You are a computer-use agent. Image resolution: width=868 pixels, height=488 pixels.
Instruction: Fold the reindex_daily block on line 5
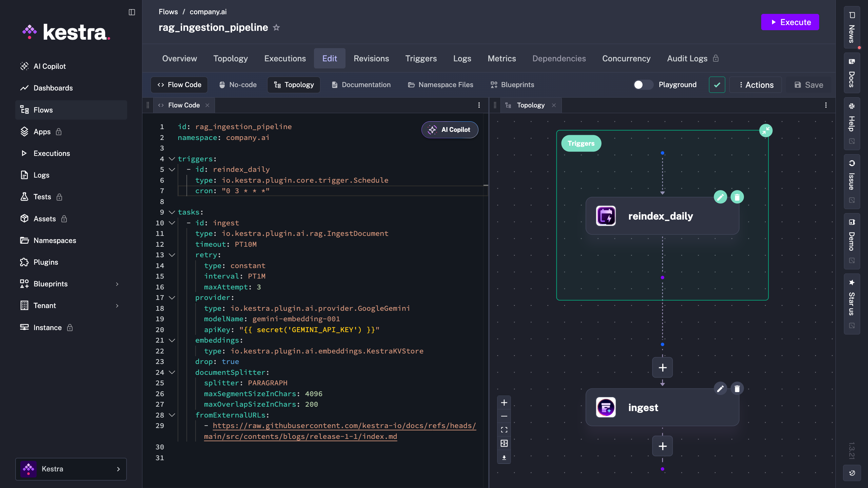point(172,169)
